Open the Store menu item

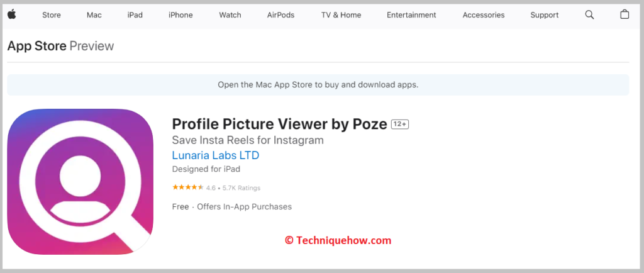pos(52,15)
